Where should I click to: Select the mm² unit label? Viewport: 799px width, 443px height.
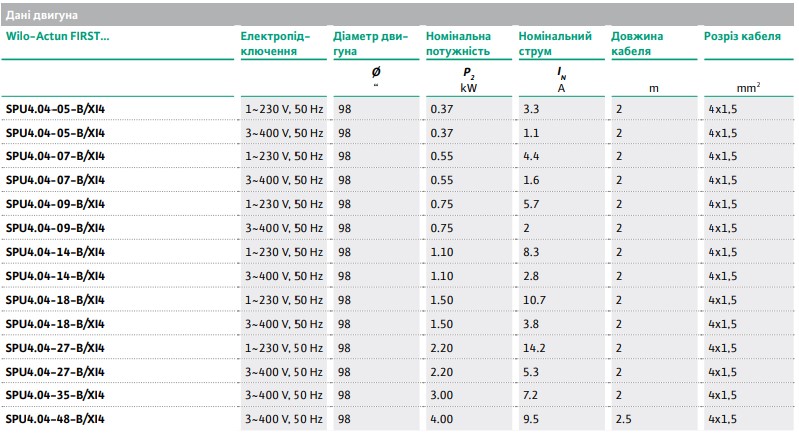point(748,88)
